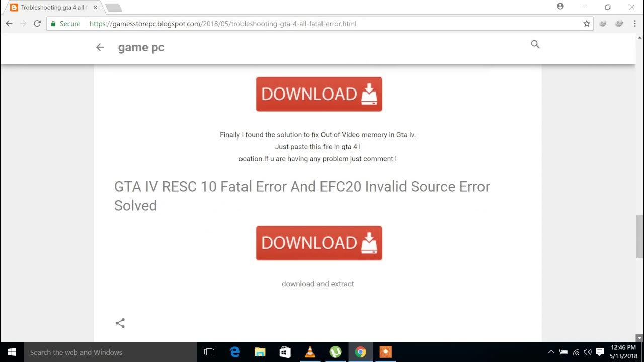Screen dimensions: 644x362
Task: Open the Windows Store taskbar icon
Action: [285, 352]
